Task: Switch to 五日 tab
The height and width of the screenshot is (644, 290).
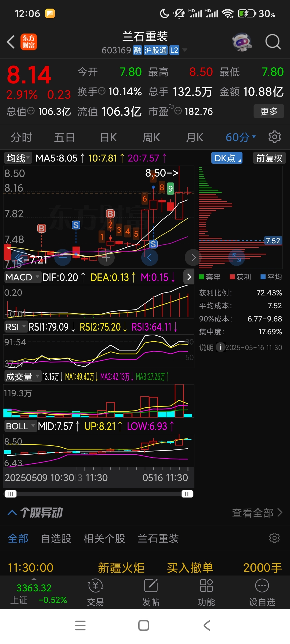Action: (64, 137)
